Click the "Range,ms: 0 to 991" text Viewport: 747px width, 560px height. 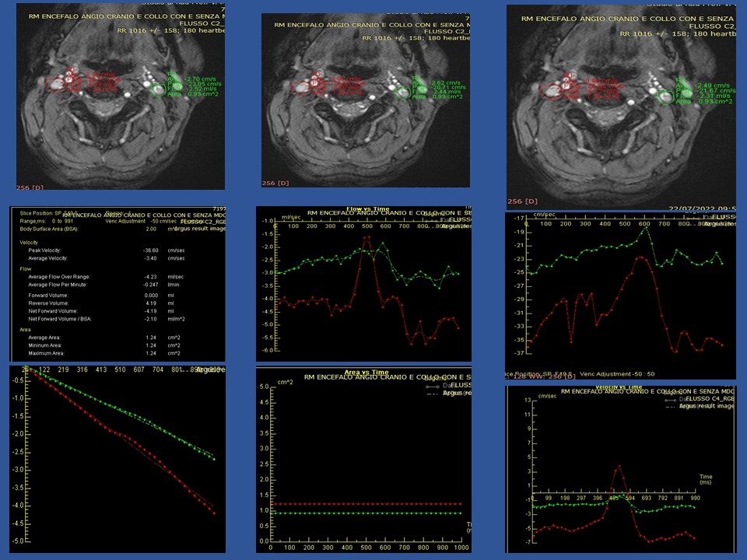point(47,222)
